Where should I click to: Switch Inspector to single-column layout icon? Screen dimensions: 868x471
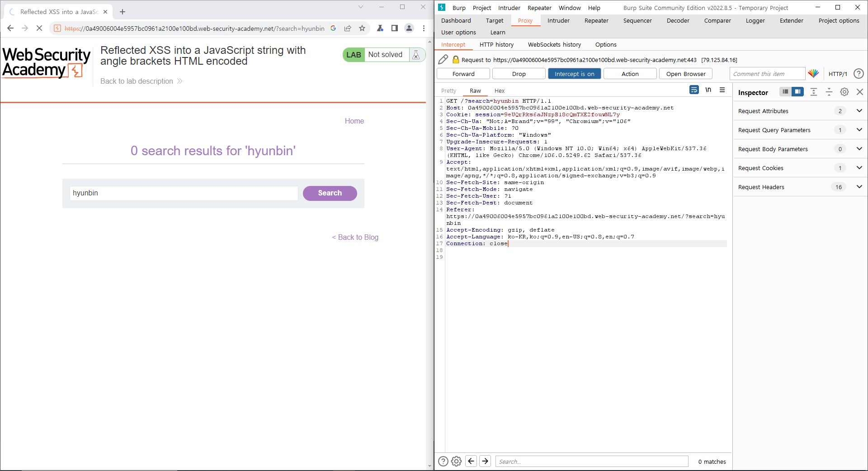coord(785,92)
